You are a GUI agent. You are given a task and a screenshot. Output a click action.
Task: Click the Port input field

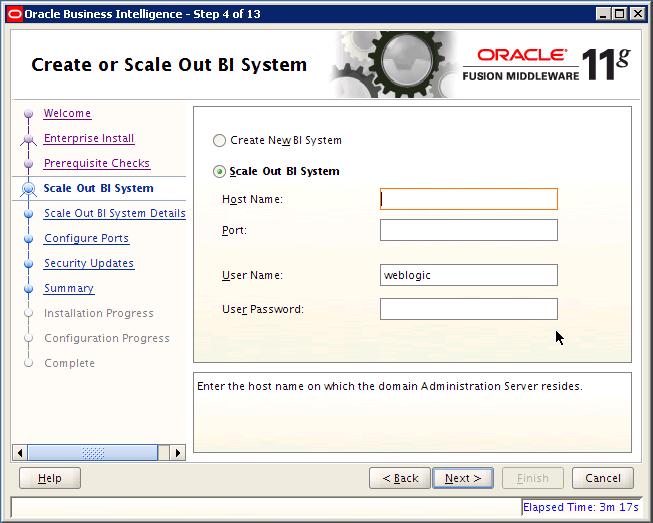469,230
